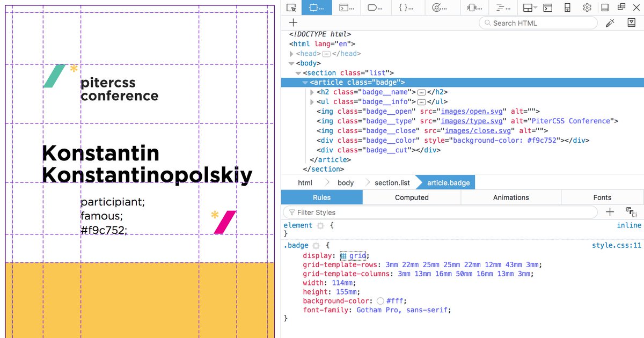The image size is (644, 338).
Task: Switch to the Animations tab
Action: [x=511, y=197]
